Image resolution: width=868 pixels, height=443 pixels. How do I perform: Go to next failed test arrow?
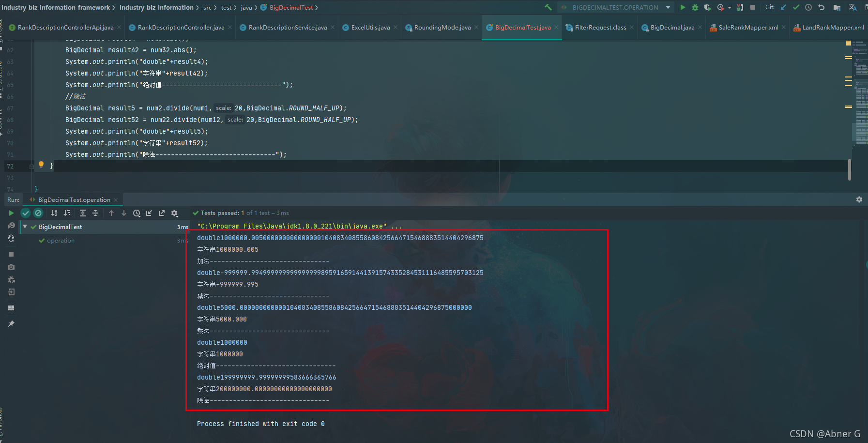coord(124,213)
